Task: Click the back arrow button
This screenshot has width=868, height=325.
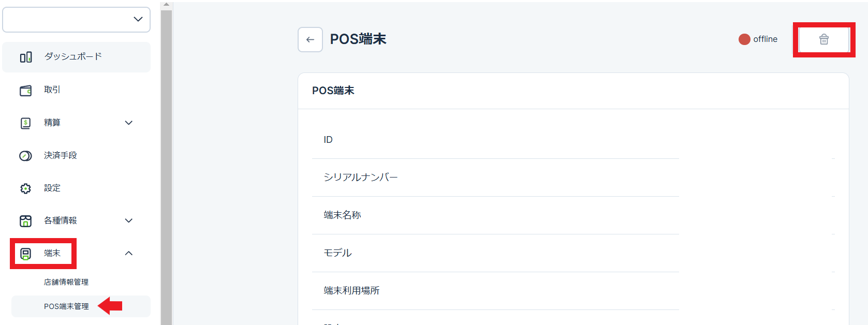Action: (x=310, y=40)
